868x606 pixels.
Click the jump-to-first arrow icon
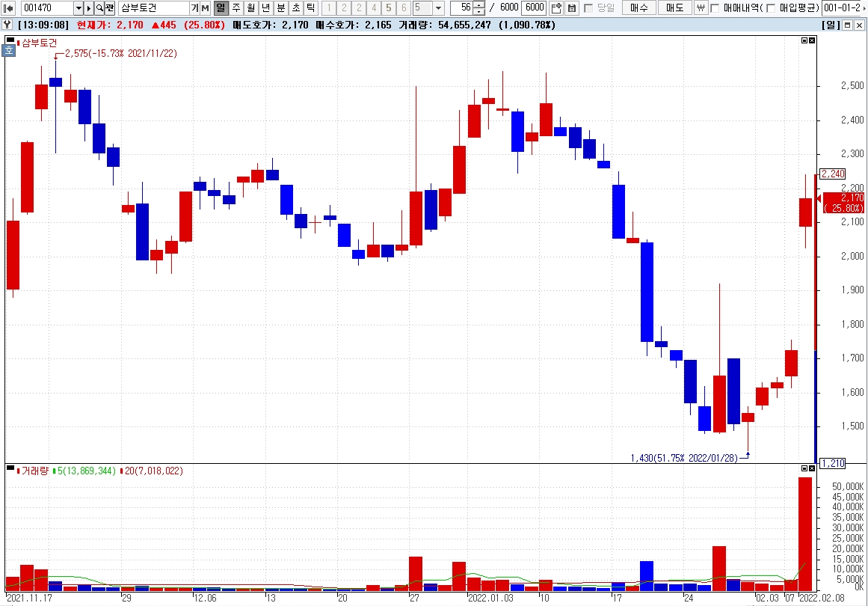click(8, 7)
